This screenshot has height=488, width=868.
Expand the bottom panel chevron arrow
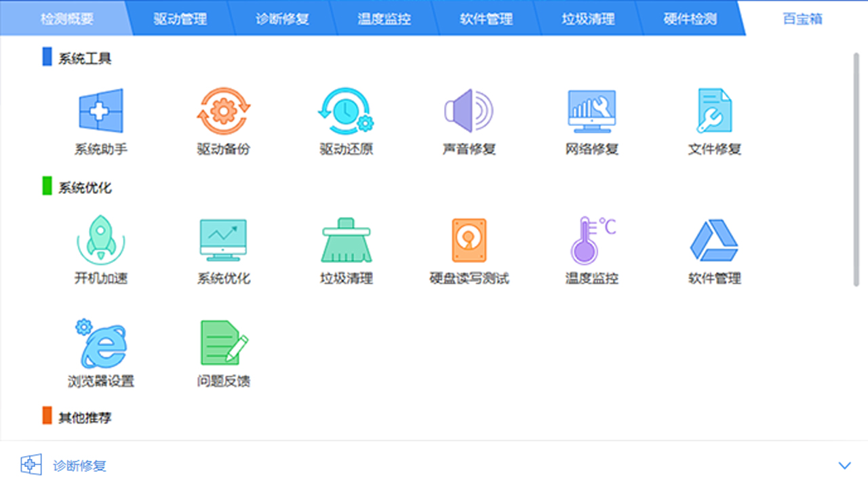tap(844, 466)
